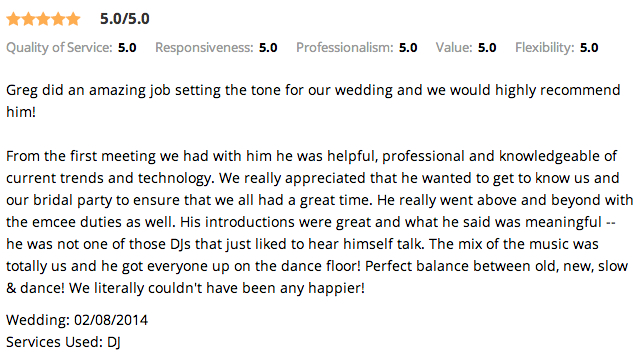Click the Value 5.0 score
641x361 pixels.
[487, 48]
